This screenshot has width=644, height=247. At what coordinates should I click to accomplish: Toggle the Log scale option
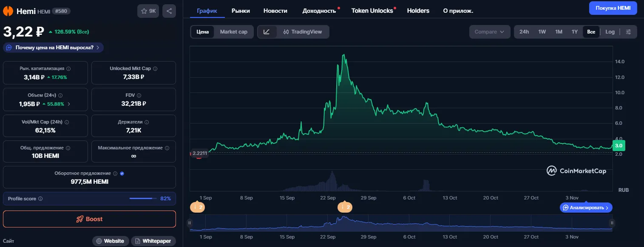point(610,32)
